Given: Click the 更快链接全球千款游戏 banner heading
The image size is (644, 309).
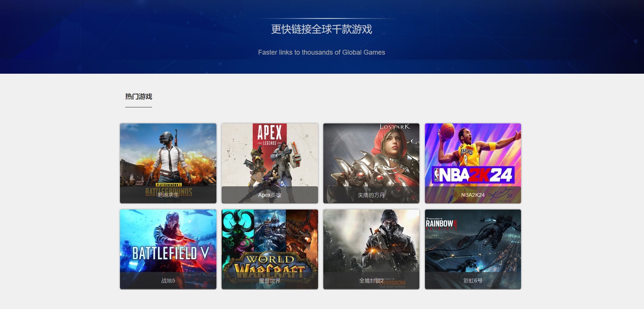Looking at the screenshot, I should (321, 29).
